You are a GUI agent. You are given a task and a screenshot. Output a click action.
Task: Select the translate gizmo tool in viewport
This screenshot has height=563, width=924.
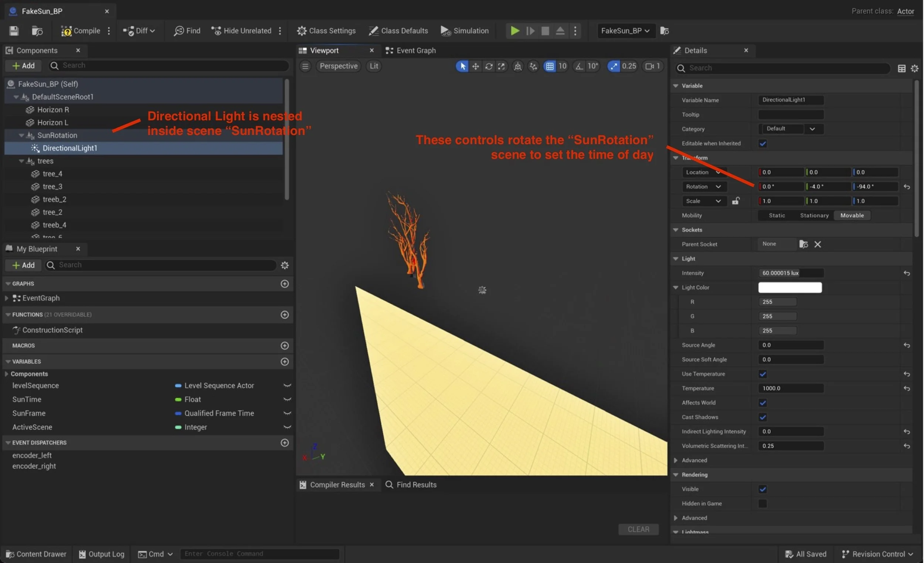click(x=476, y=66)
